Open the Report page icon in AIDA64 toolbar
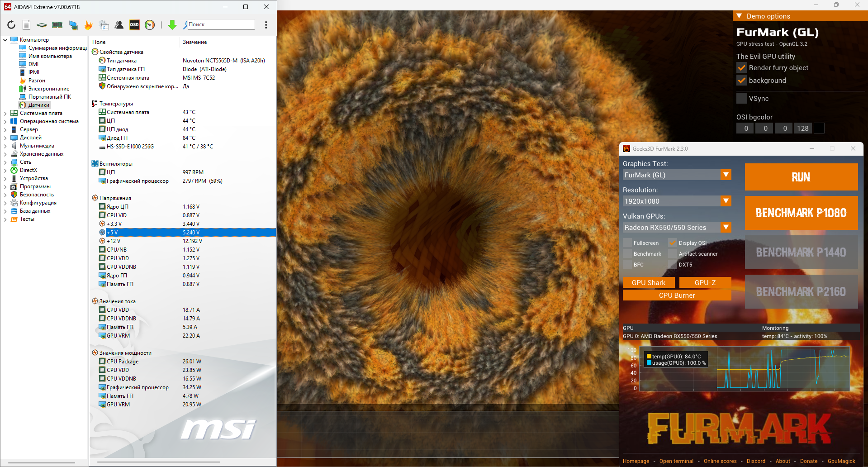The image size is (868, 467). [27, 25]
